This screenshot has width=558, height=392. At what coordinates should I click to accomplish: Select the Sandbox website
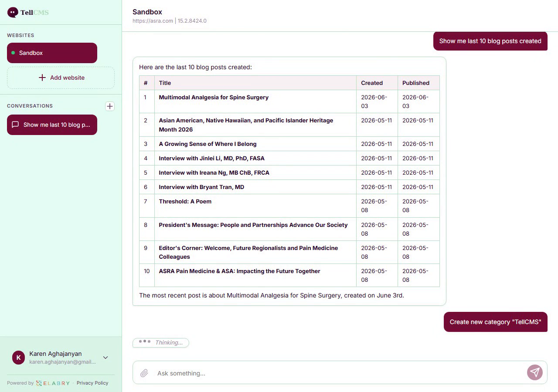[x=52, y=53]
